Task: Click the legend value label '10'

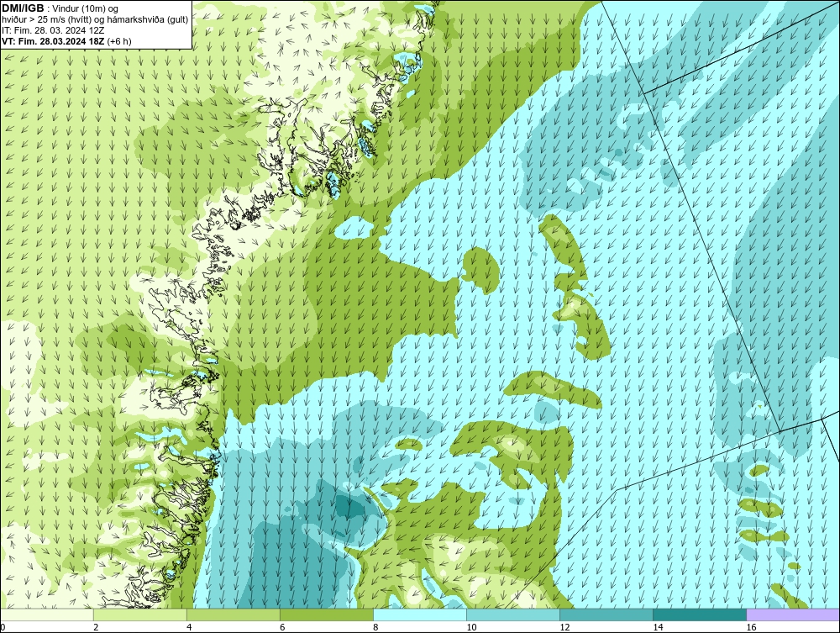Action: pos(471,627)
